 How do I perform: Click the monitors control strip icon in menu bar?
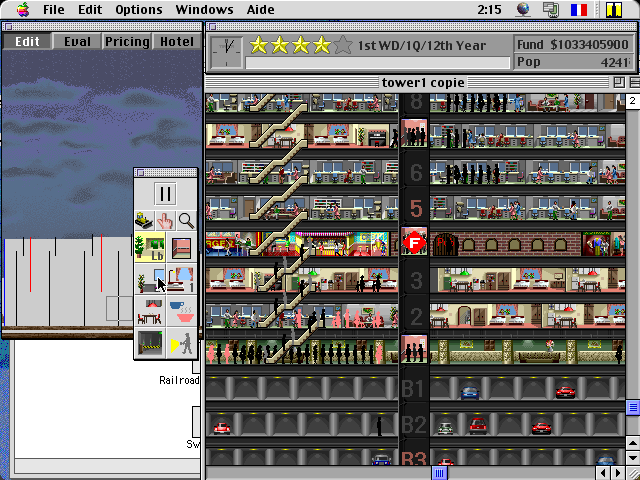coord(551,9)
